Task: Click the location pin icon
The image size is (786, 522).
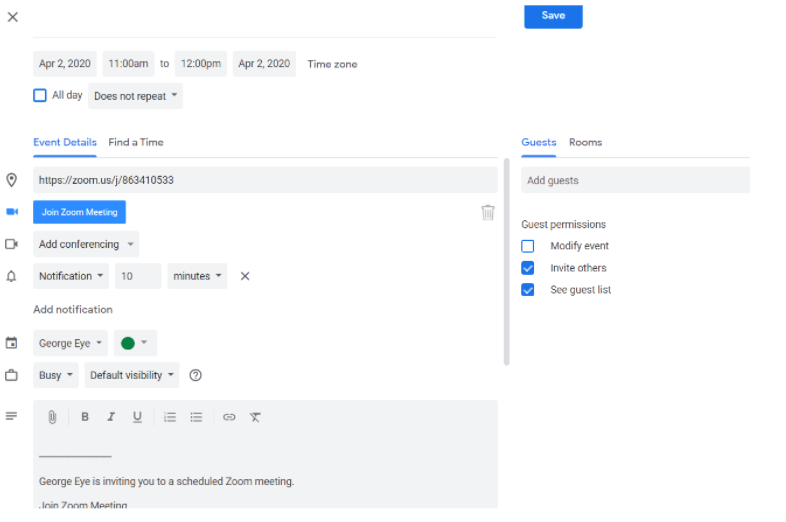Action: point(12,180)
